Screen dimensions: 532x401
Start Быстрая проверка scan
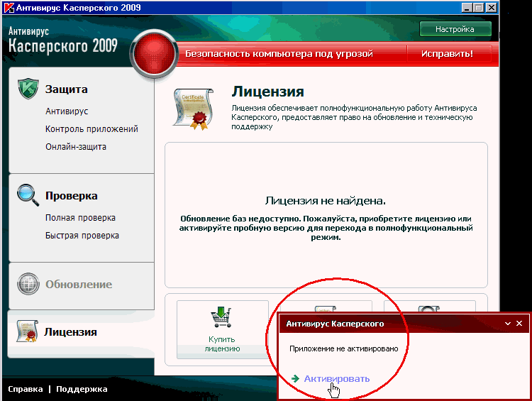coord(82,236)
